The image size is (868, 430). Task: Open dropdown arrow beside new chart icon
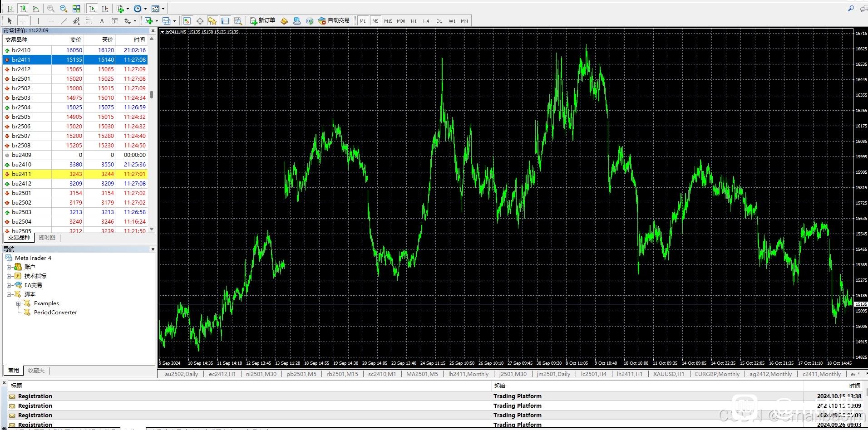pyautogui.click(x=157, y=21)
